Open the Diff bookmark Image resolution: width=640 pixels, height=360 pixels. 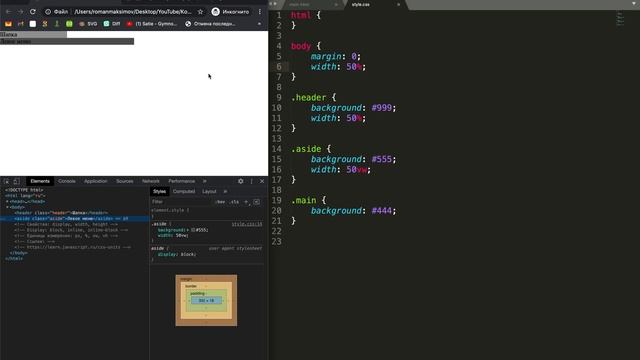pyautogui.click(x=112, y=24)
